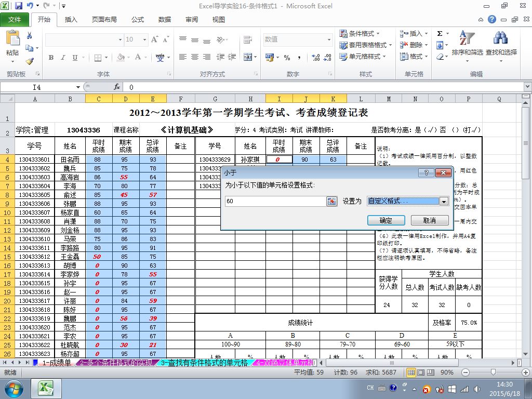
Task: Toggle Bold formatting button
Action: coord(51,58)
